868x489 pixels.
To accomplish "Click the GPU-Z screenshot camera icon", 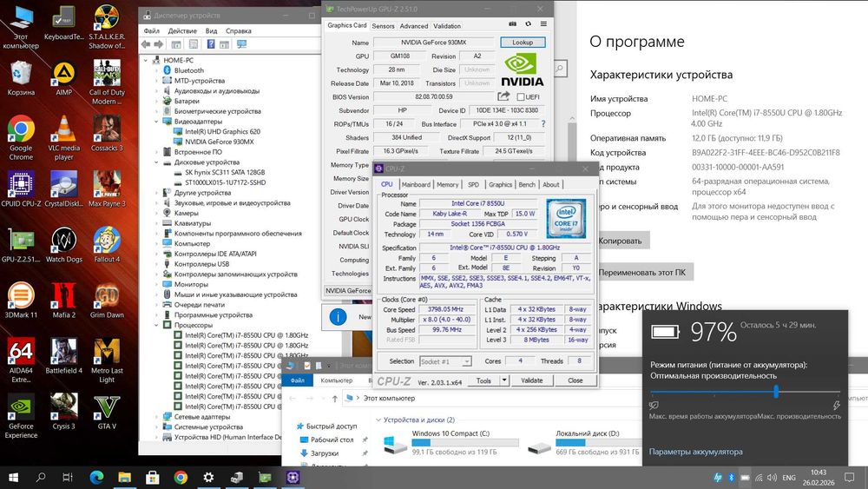I will click(513, 24).
